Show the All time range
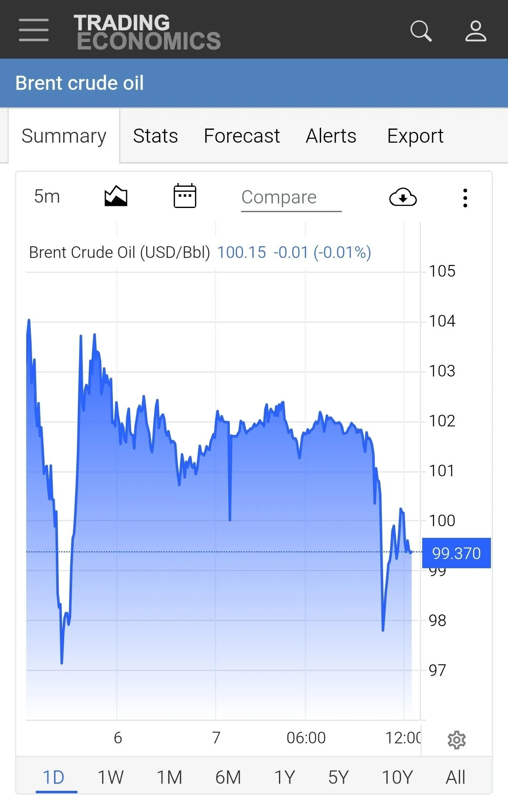508x812 pixels. point(456,777)
